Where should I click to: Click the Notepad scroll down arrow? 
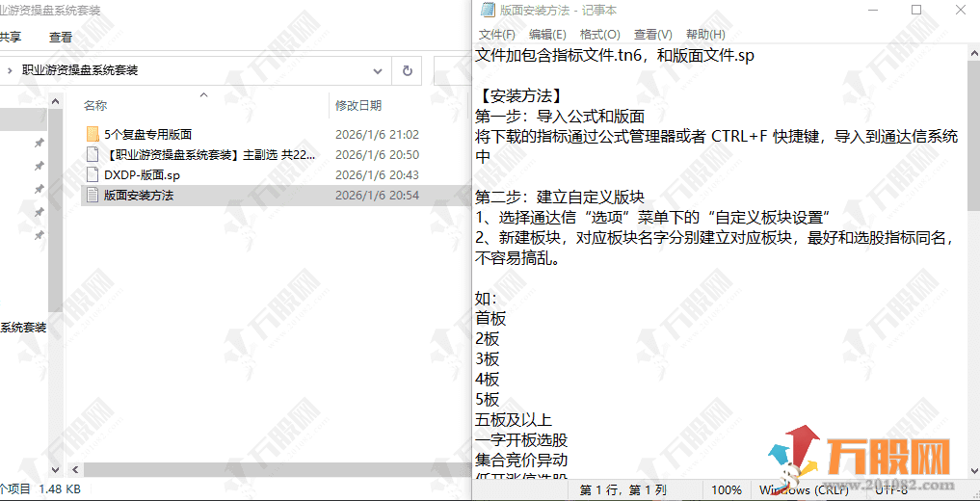(x=972, y=470)
